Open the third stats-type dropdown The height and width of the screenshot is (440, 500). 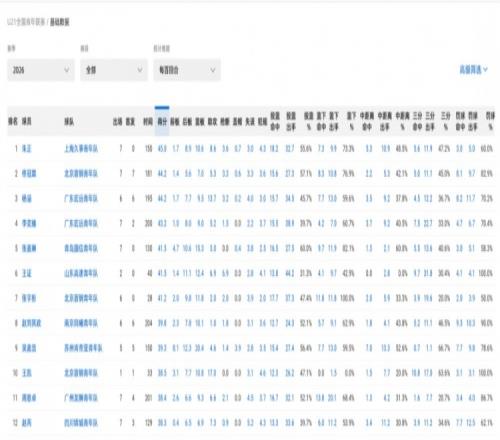click(187, 70)
